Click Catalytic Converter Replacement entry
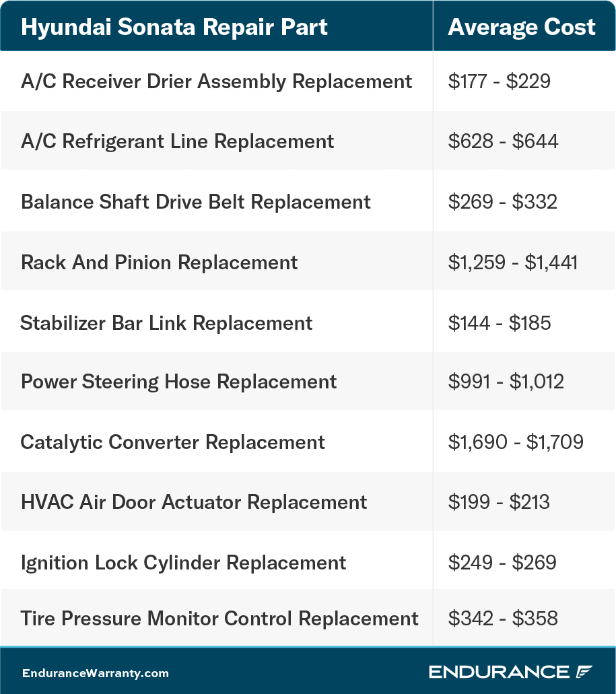This screenshot has height=694, width=616. [x=172, y=442]
